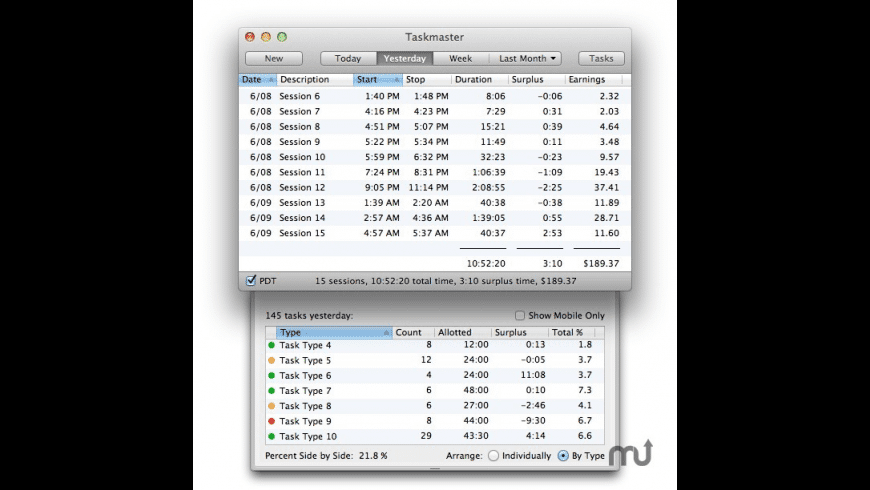The width and height of the screenshot is (870, 490).
Task: Click the 145 tasks yesterday label
Action: pos(309,316)
